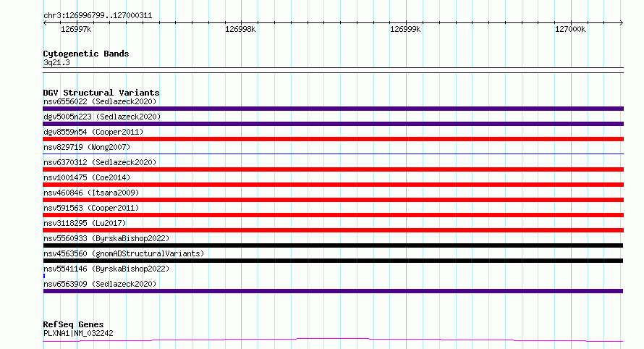Image resolution: width=644 pixels, height=349 pixels.
Task: Click the red bar for nsv3118295
Action: pyautogui.click(x=333, y=230)
